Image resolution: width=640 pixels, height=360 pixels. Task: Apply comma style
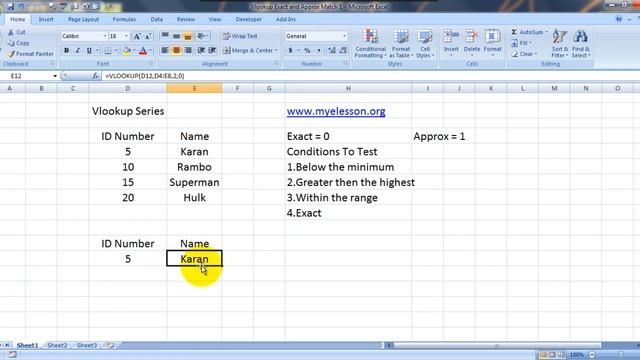pos(319,51)
